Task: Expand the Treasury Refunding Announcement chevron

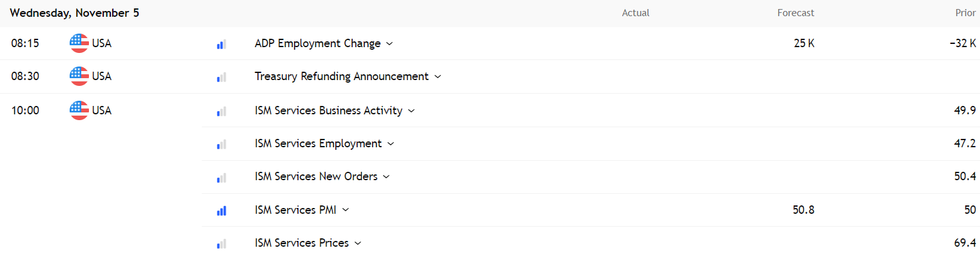Action: tap(438, 77)
